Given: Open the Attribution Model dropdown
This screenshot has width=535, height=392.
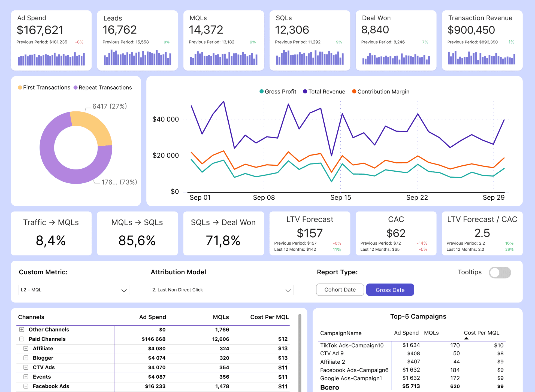Looking at the screenshot, I should tap(221, 290).
